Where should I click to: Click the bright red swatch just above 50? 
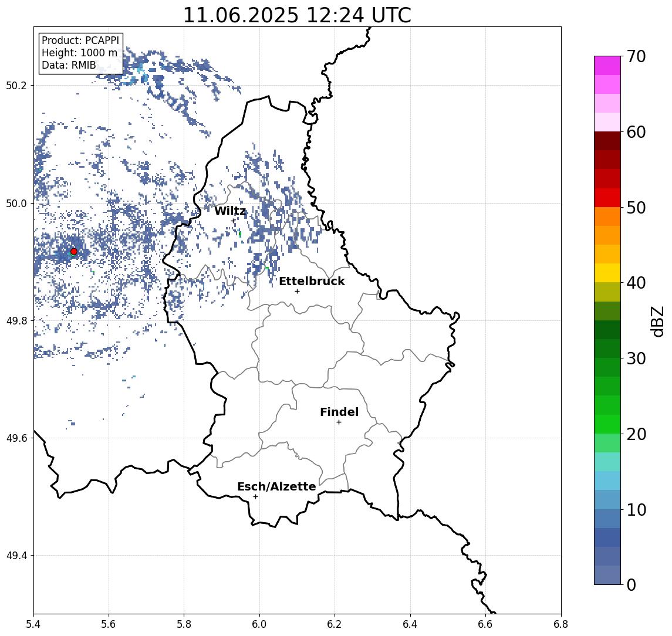[607, 198]
